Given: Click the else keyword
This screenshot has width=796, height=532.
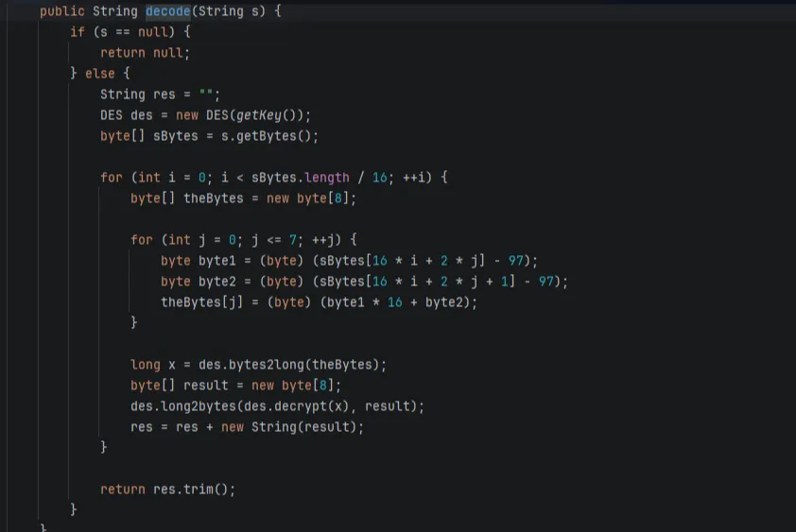Looking at the screenshot, I should (x=100, y=74).
